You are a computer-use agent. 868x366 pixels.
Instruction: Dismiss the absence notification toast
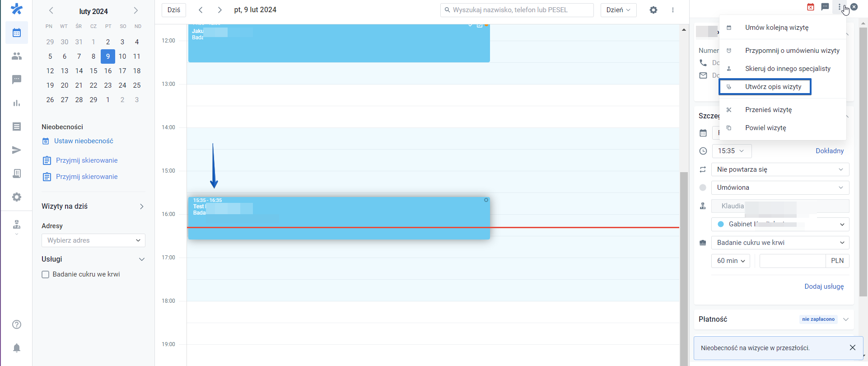[x=852, y=347]
